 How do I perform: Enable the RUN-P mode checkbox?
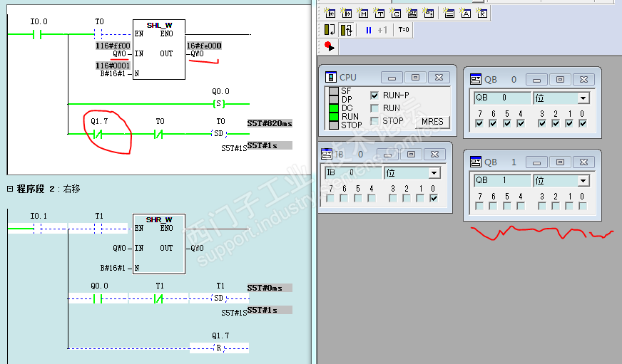[x=374, y=95]
